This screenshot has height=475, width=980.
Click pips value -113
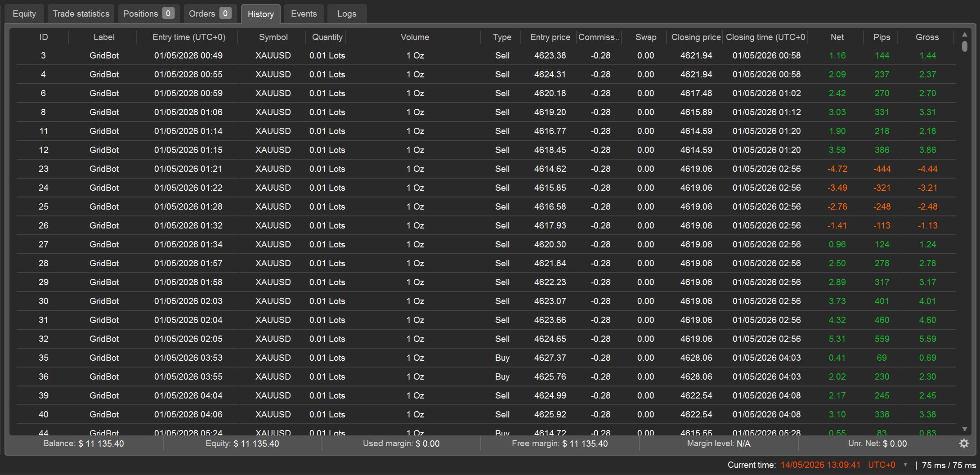tap(882, 226)
